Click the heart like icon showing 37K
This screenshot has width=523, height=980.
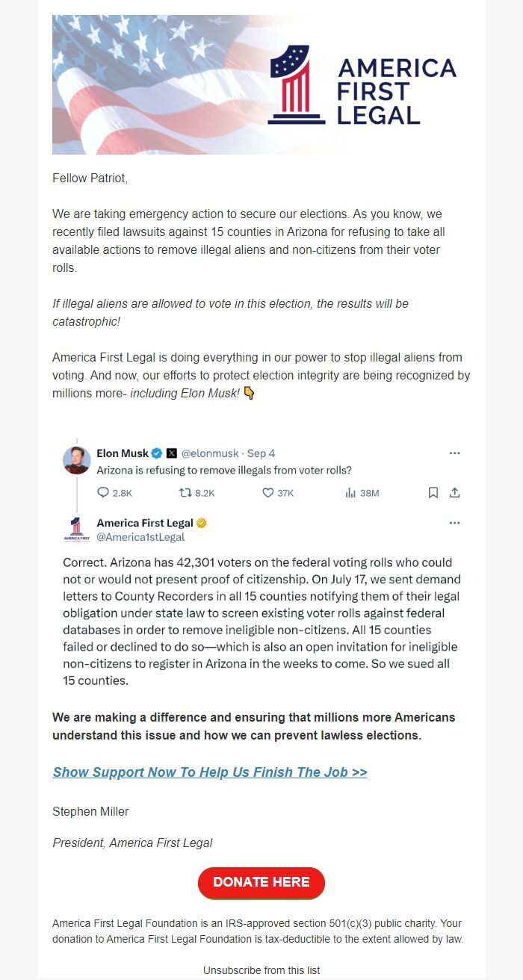(267, 493)
